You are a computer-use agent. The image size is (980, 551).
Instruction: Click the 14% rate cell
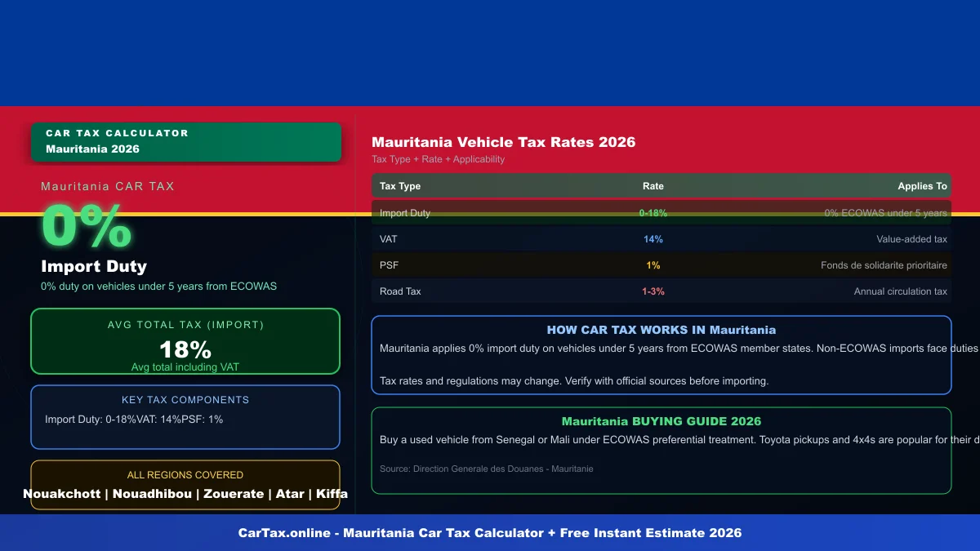pyautogui.click(x=653, y=239)
